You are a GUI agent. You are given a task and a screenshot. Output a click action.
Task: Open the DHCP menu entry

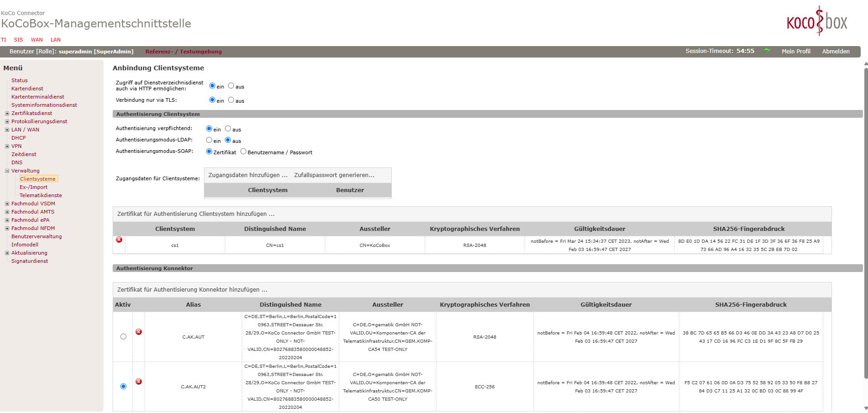(18, 138)
